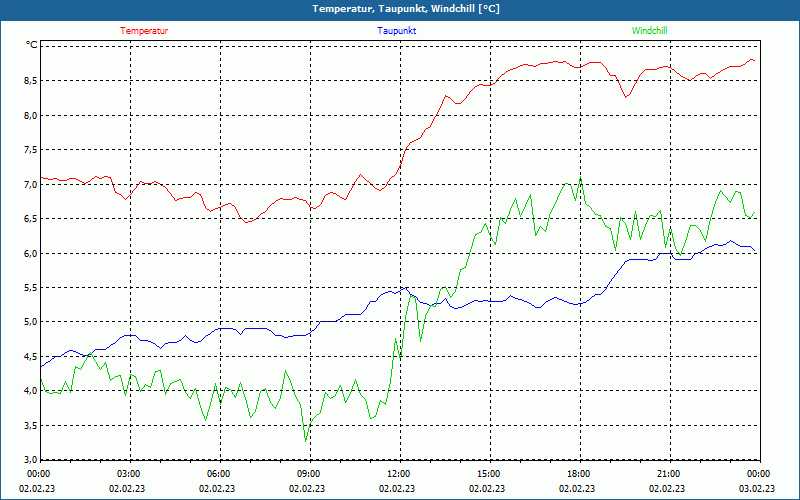Click the 6,5 y-axis tick label

tap(32, 218)
